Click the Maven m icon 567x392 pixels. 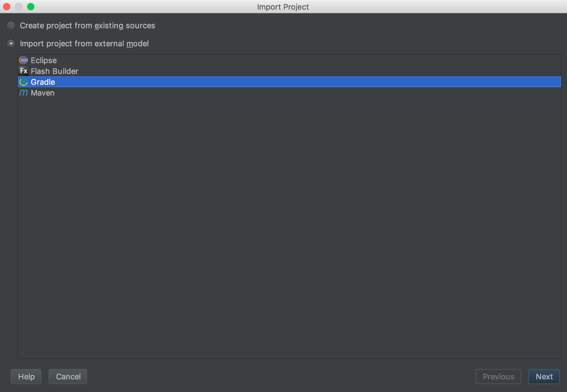(x=23, y=93)
